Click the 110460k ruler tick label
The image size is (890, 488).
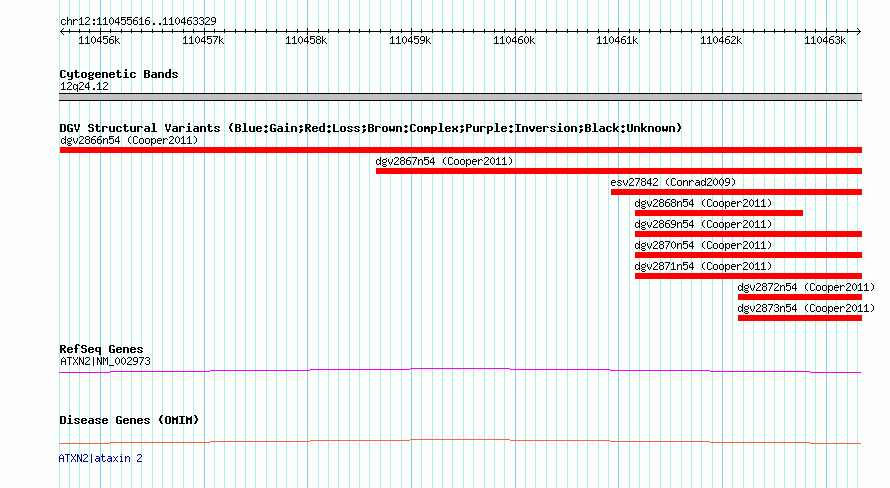click(514, 40)
